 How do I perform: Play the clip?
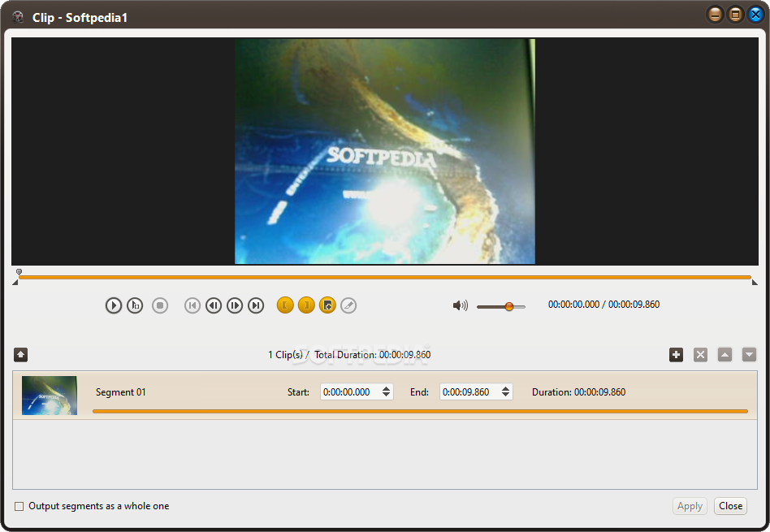tap(114, 305)
